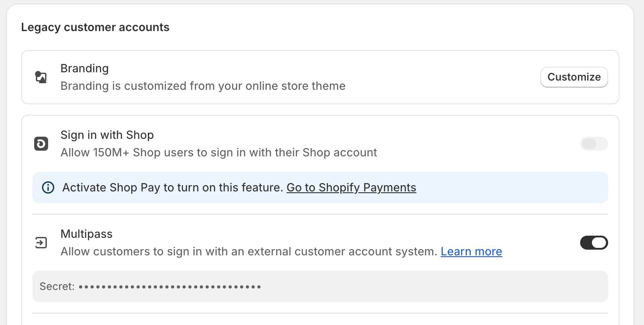The height and width of the screenshot is (325, 644).
Task: Select the Legacy customer accounts heading
Action: click(x=95, y=27)
